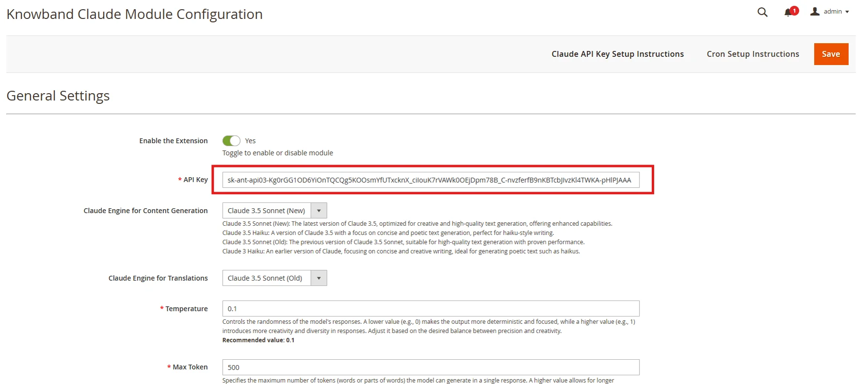Click the 'Claude 3 Haiku' description line

401,251
